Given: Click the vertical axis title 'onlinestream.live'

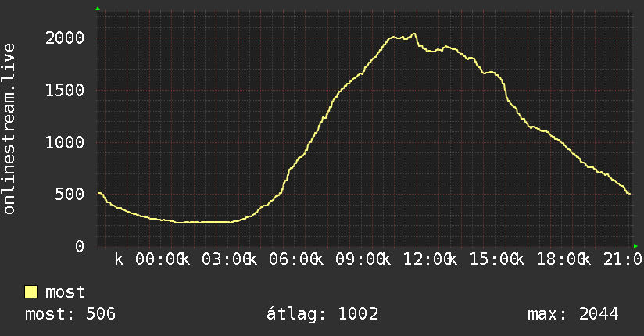Looking at the screenshot, I should pos(9,129).
